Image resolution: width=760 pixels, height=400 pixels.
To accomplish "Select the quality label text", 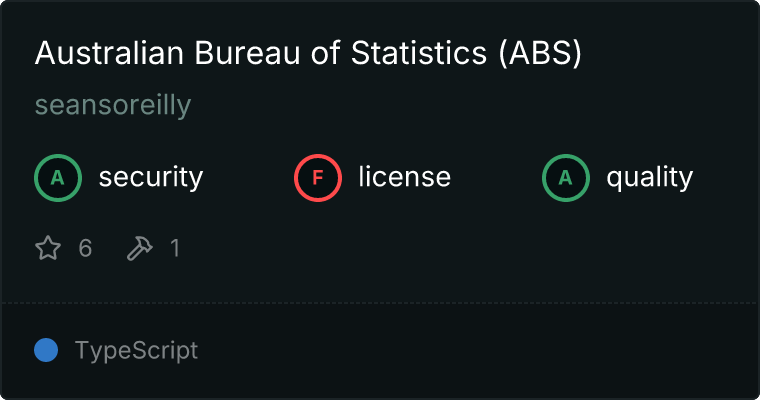I will point(649,178).
